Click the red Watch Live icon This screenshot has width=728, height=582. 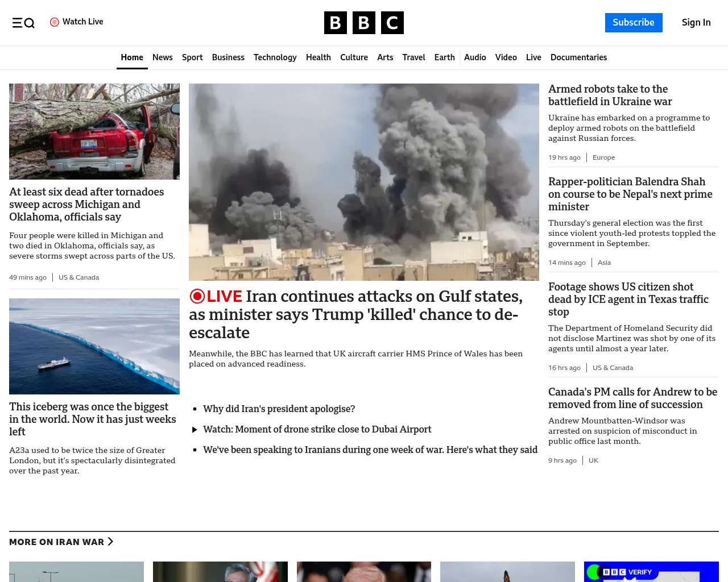[55, 22]
